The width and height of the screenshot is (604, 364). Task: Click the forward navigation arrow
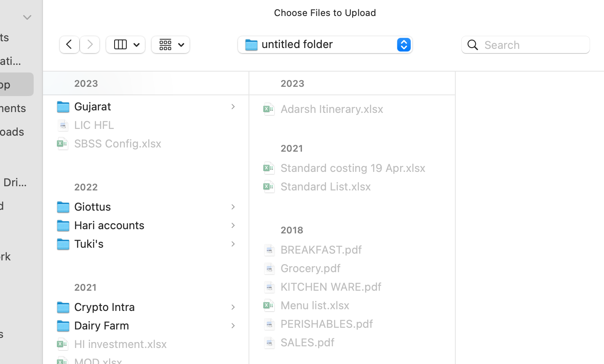[x=90, y=45]
